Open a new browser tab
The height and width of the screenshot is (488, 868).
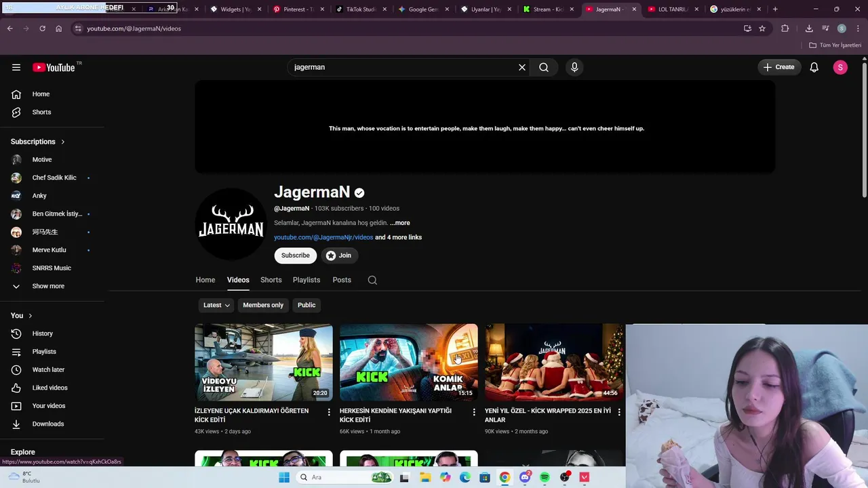pyautogui.click(x=775, y=9)
